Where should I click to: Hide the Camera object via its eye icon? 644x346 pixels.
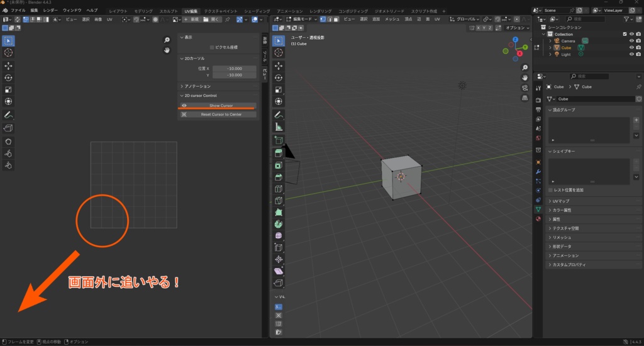tap(631, 41)
